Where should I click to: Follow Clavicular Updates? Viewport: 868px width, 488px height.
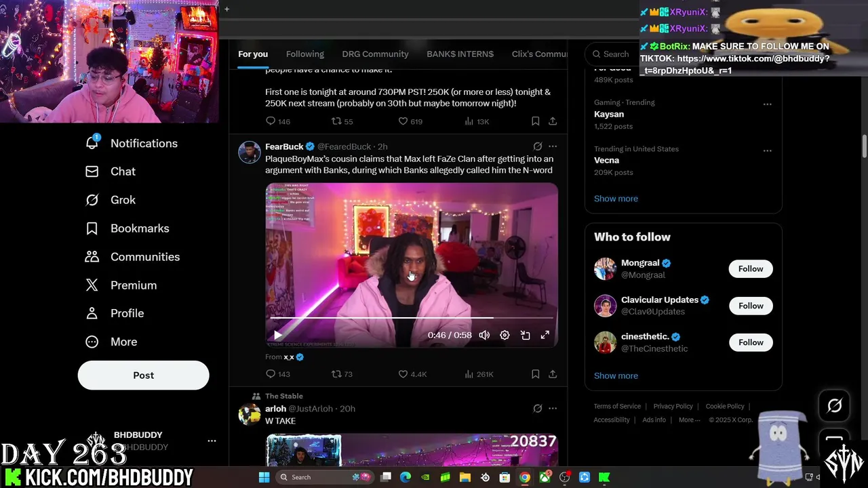click(x=751, y=306)
